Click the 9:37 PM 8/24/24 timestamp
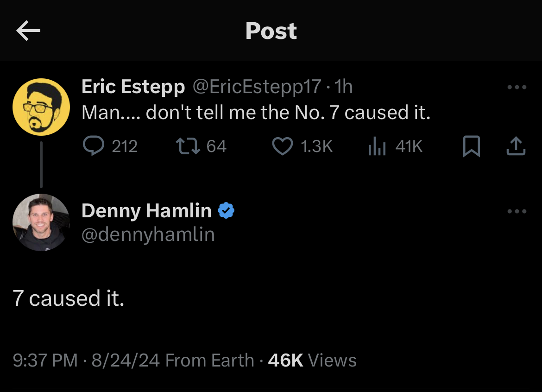 pyautogui.click(x=88, y=360)
